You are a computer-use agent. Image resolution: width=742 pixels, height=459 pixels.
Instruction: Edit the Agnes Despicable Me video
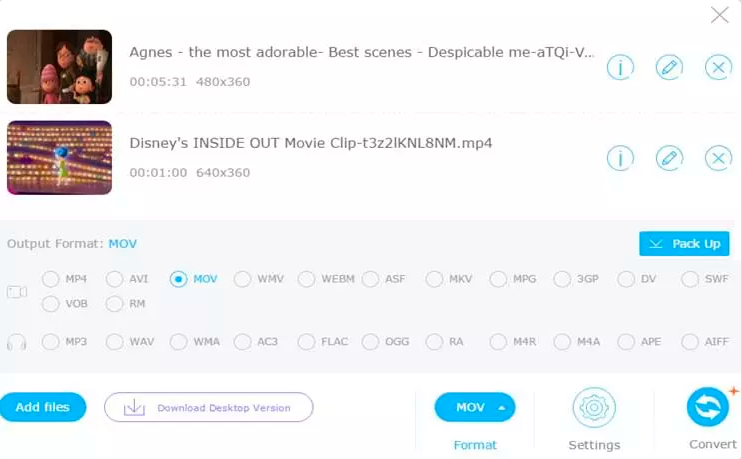669,67
